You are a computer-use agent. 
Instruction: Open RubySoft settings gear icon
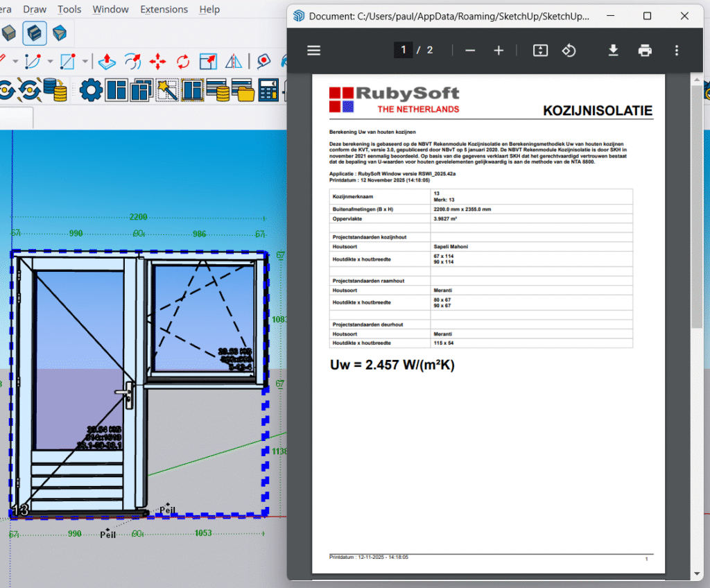(91, 90)
